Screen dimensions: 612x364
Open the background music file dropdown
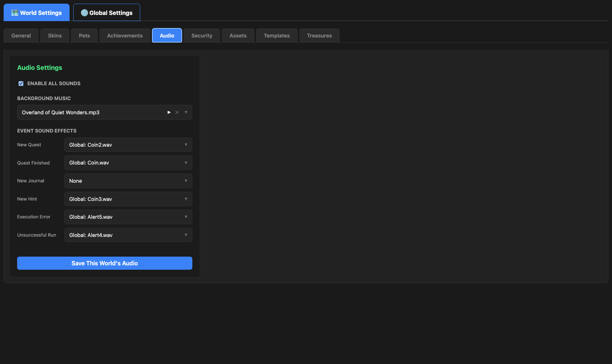186,112
